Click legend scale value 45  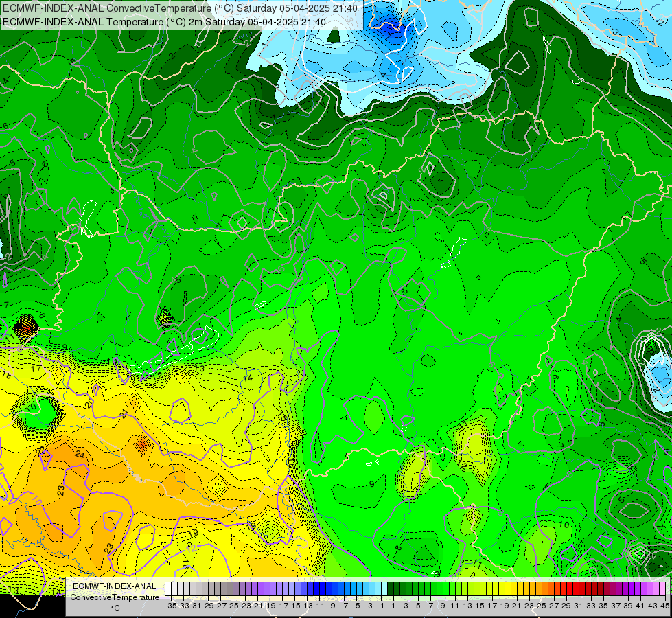pos(664,606)
